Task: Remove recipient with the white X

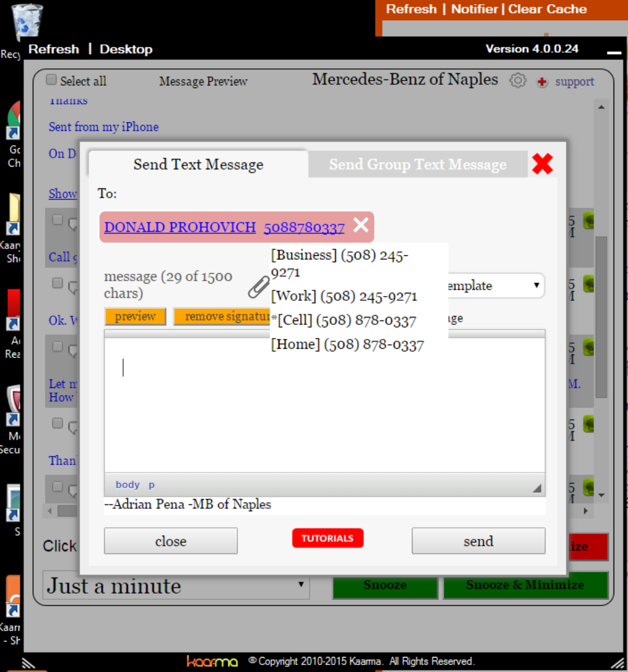Action: click(x=361, y=225)
